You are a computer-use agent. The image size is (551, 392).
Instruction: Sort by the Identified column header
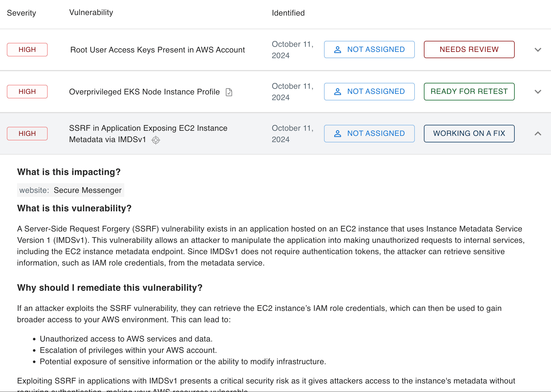(x=288, y=13)
